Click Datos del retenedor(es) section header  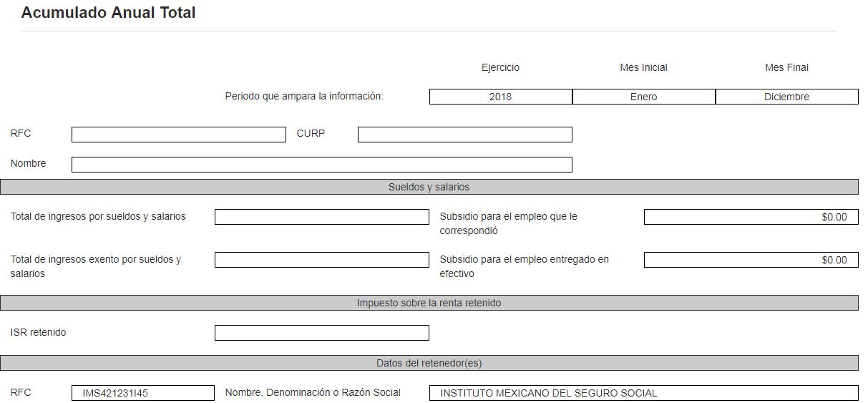(x=429, y=363)
